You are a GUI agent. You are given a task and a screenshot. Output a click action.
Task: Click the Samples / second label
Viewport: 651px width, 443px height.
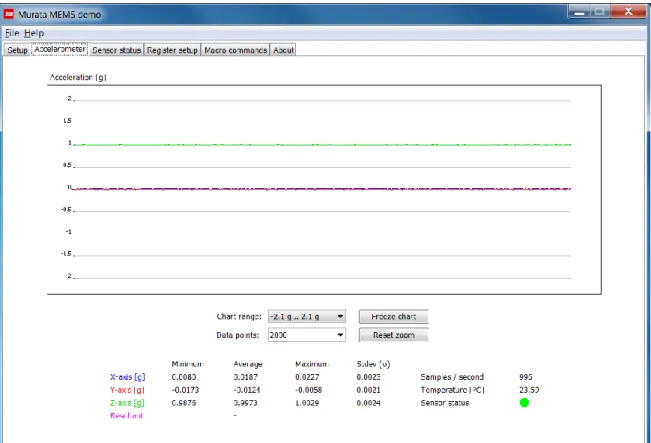tap(452, 377)
